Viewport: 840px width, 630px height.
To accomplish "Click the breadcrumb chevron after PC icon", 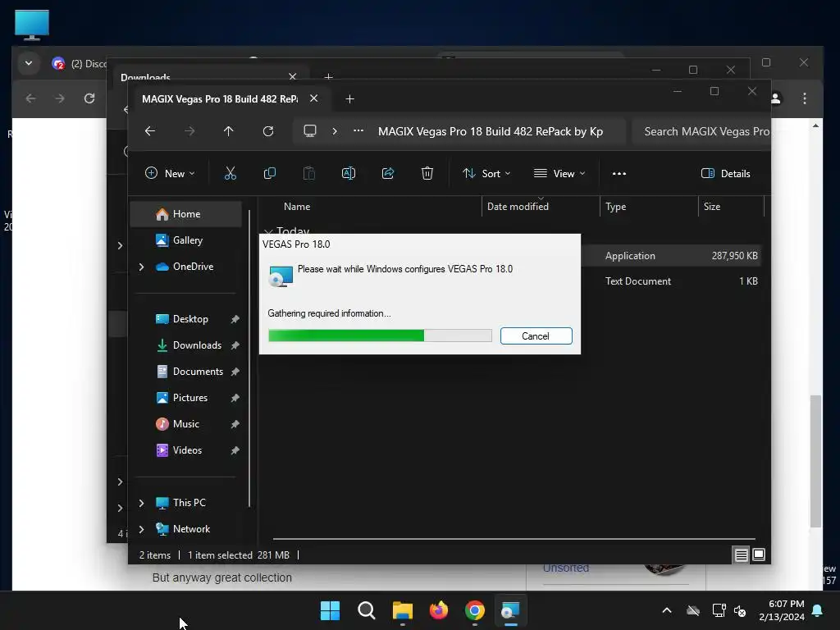I will coord(335,131).
